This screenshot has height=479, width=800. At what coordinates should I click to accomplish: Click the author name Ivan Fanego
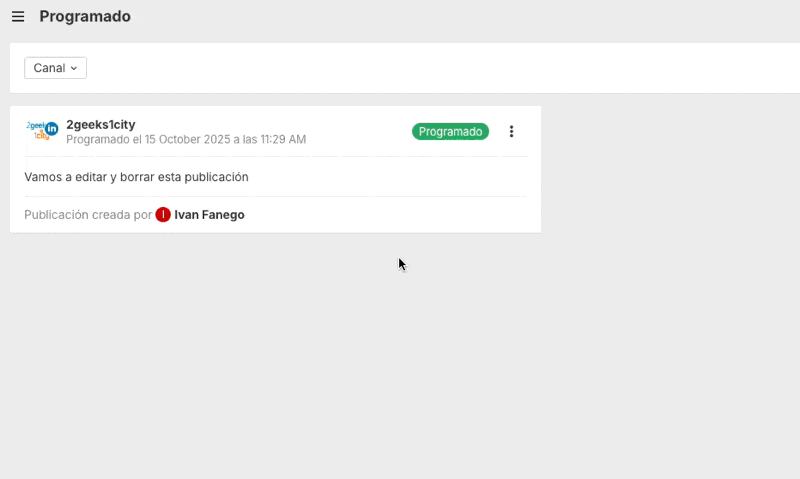click(x=209, y=215)
